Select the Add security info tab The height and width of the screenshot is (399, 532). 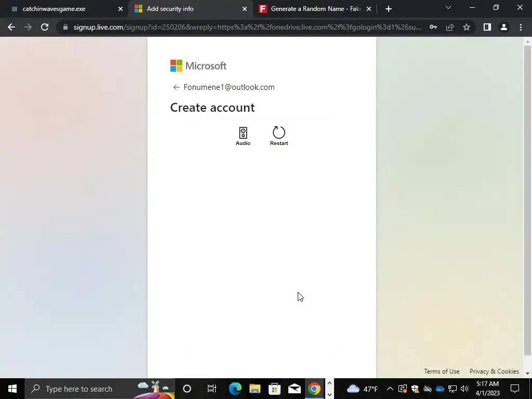coord(191,9)
